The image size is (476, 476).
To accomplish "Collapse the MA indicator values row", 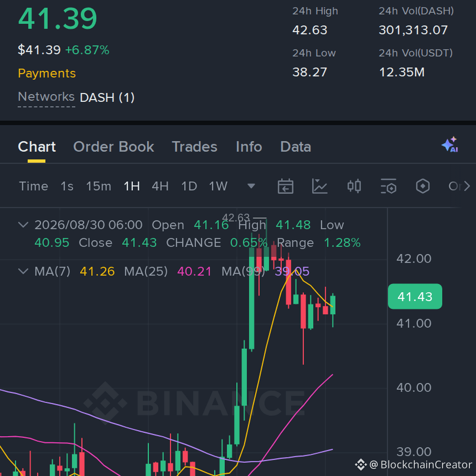I will pos(23,271).
